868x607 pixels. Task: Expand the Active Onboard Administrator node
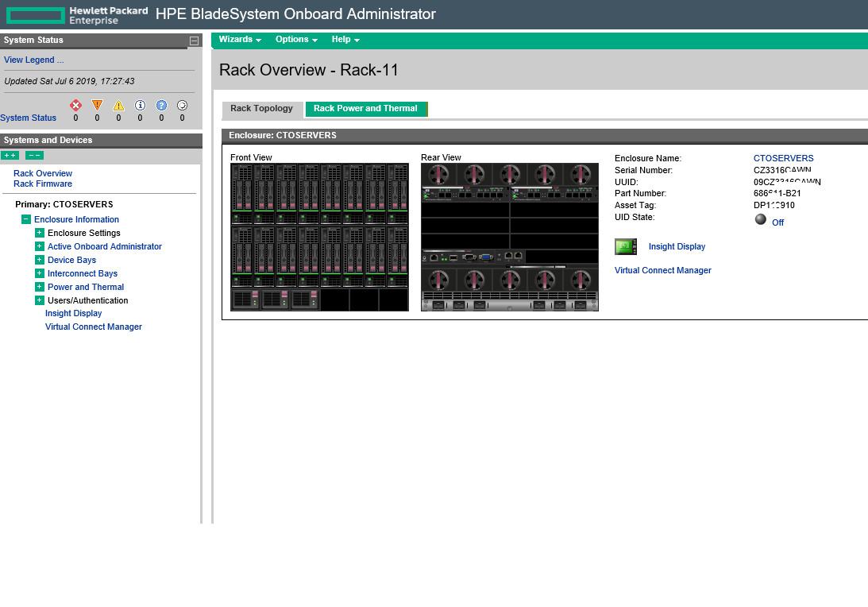point(39,246)
